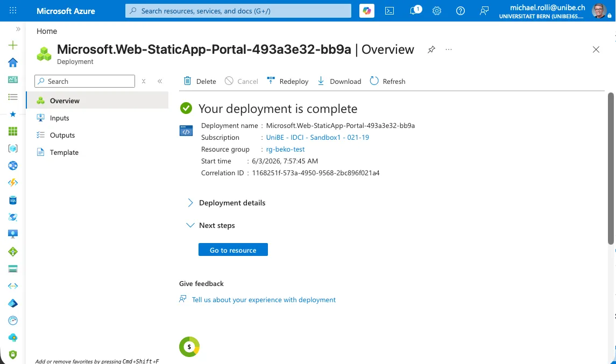Image resolution: width=616 pixels, height=364 pixels.
Task: Click the Microsoft Azure logo text
Action: click(x=66, y=11)
